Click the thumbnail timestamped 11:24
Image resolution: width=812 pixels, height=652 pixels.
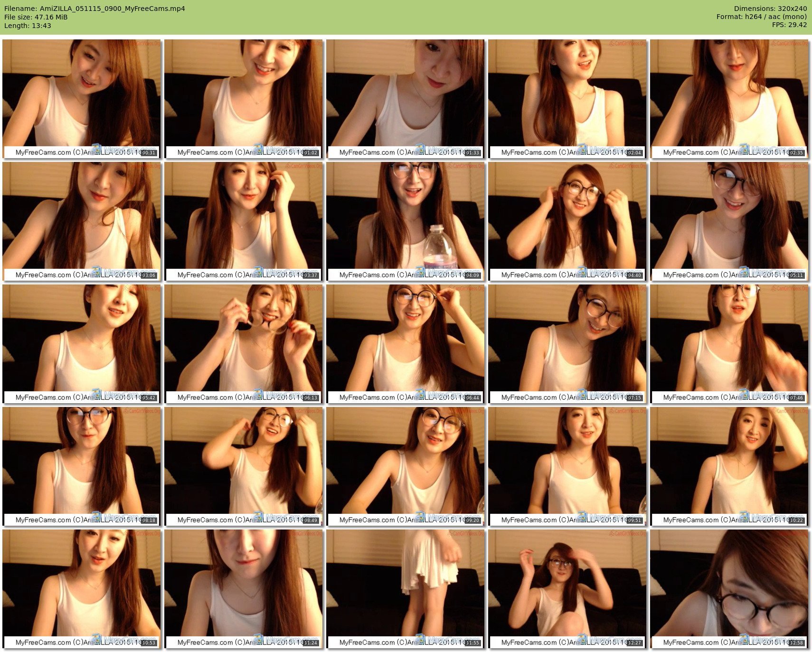tap(243, 589)
